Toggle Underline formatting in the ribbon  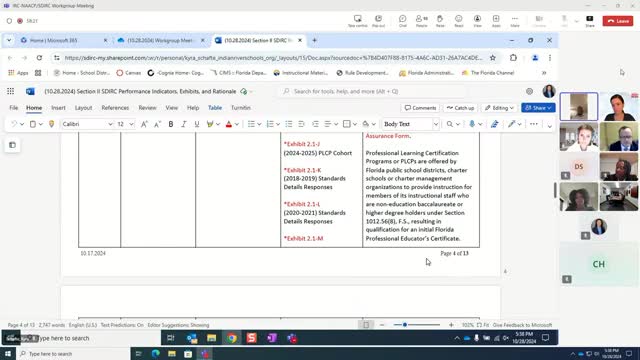197,124
